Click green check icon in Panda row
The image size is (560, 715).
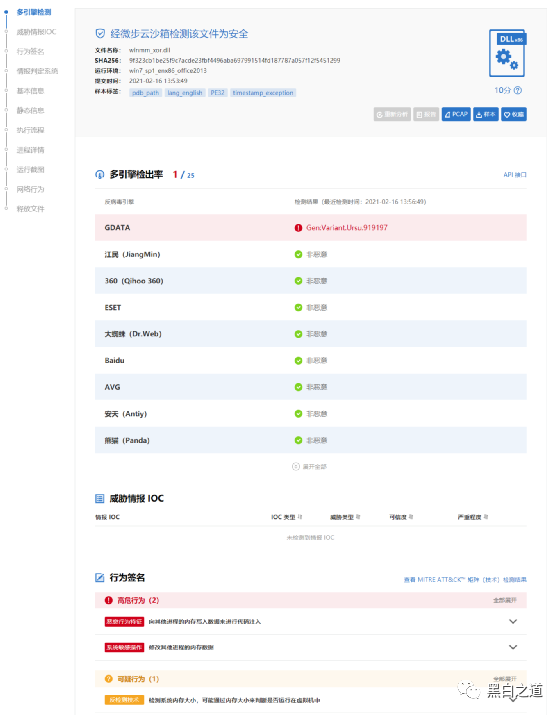(298, 440)
